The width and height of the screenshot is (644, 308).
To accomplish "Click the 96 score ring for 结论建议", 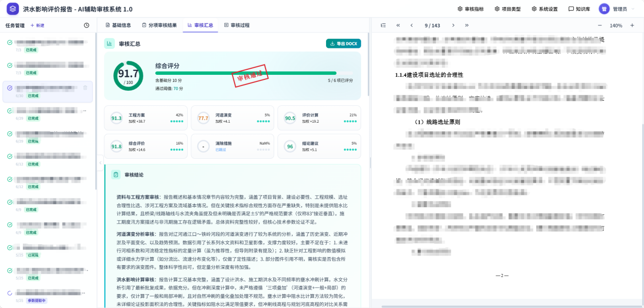I will (x=290, y=147).
